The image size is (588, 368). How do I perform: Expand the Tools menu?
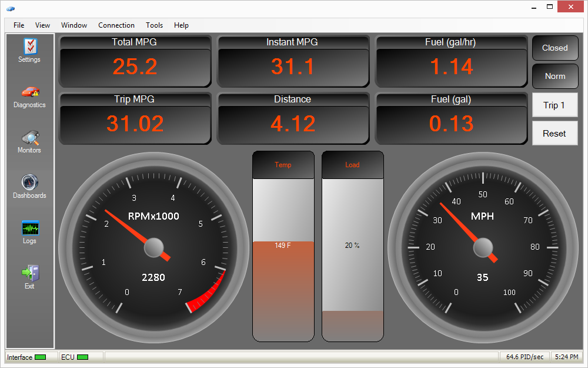155,25
